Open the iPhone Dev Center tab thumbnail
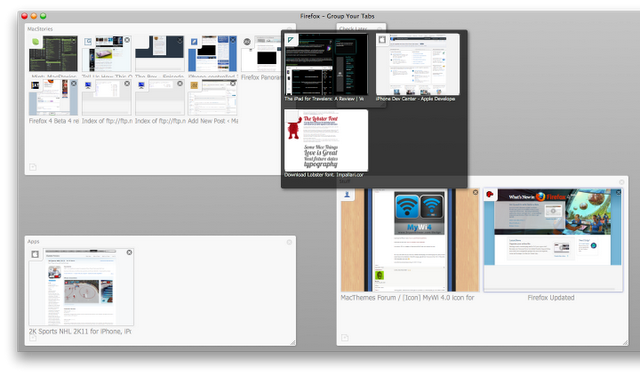 coord(418,65)
